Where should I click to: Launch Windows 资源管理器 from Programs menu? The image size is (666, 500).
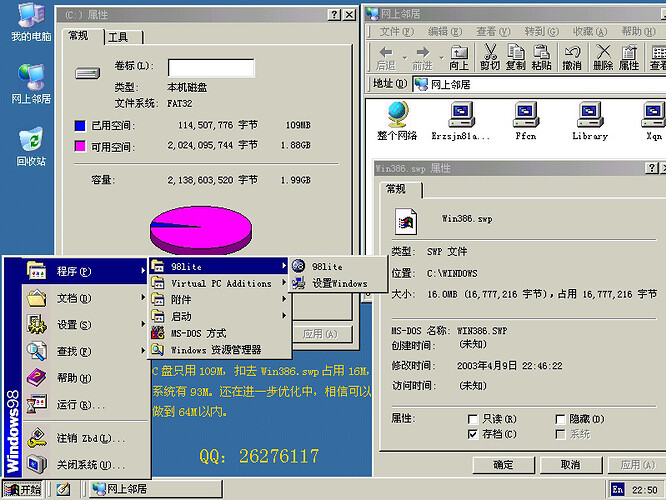(x=219, y=350)
